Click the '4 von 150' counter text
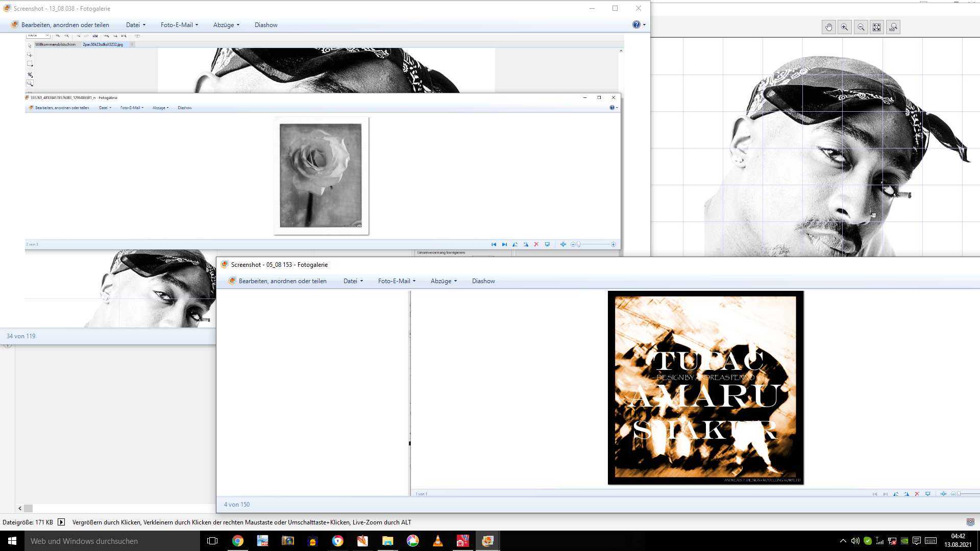Viewport: 980px width, 551px height. [x=237, y=505]
